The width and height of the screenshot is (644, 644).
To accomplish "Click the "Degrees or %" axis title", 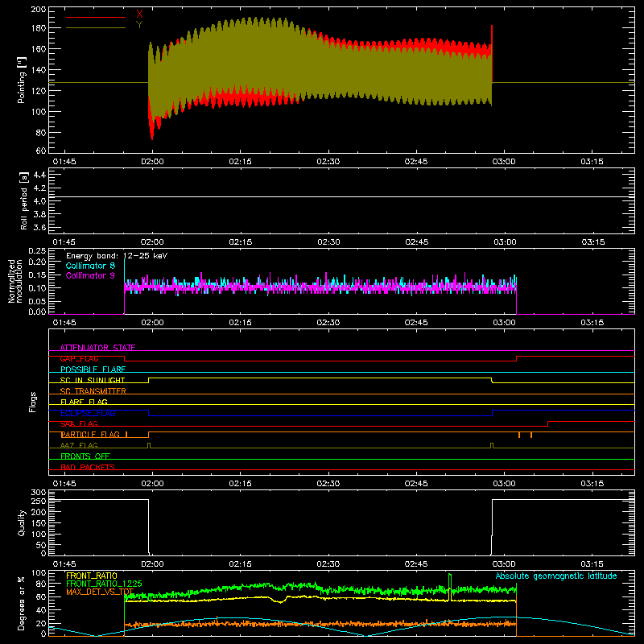I will (x=22, y=603).
